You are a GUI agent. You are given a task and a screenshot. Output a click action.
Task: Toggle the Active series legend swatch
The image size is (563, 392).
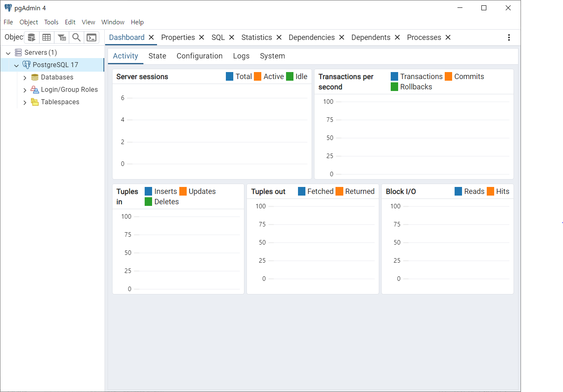[258, 77]
